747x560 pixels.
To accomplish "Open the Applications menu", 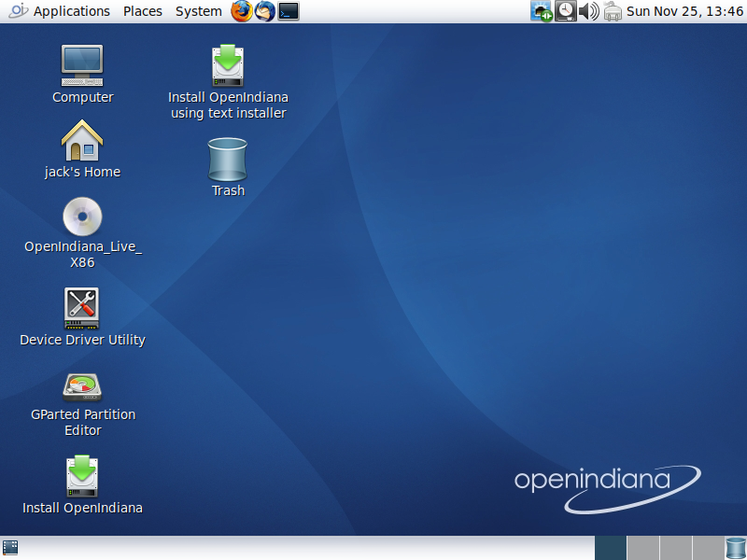I will pyautogui.click(x=71, y=11).
